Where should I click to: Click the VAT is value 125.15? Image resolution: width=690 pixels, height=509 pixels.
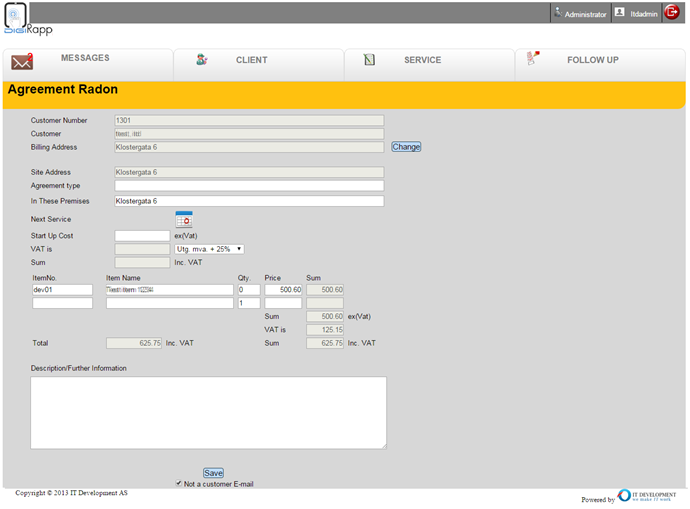(x=325, y=330)
